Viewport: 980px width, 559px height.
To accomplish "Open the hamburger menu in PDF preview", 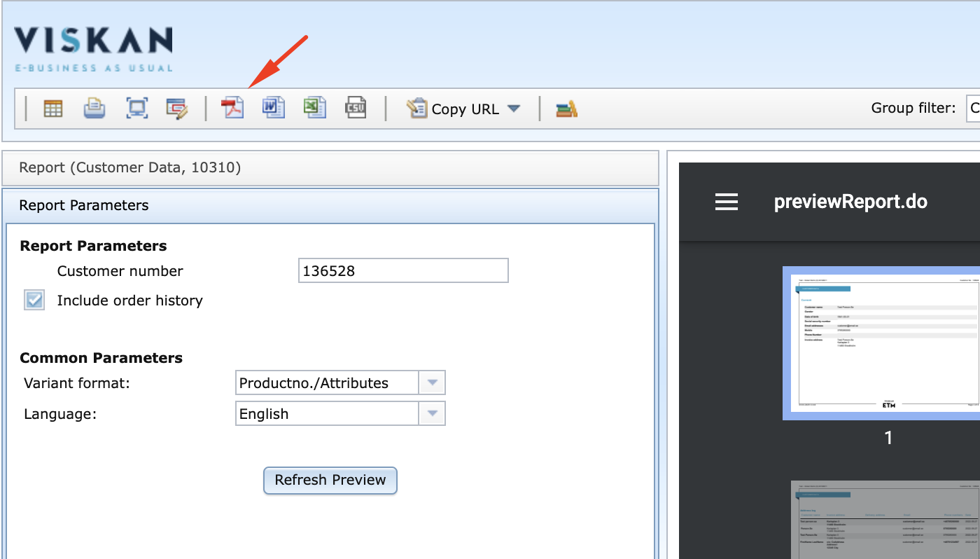I will pyautogui.click(x=727, y=202).
